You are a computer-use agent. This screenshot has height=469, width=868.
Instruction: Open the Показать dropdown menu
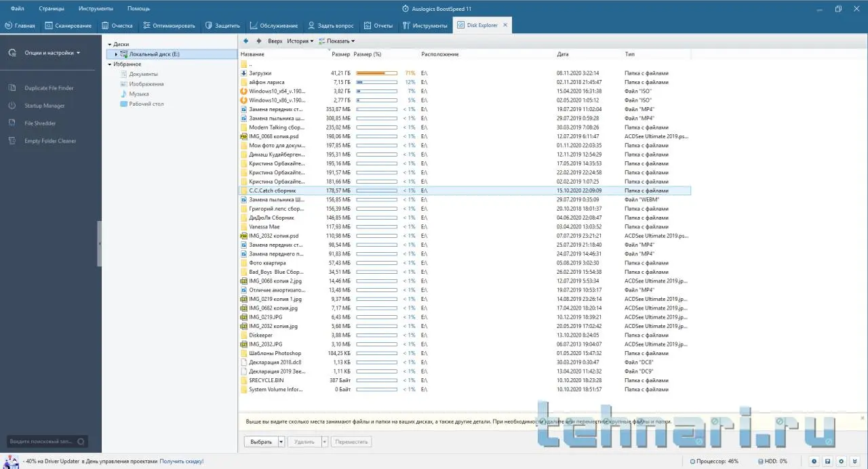[x=340, y=41]
